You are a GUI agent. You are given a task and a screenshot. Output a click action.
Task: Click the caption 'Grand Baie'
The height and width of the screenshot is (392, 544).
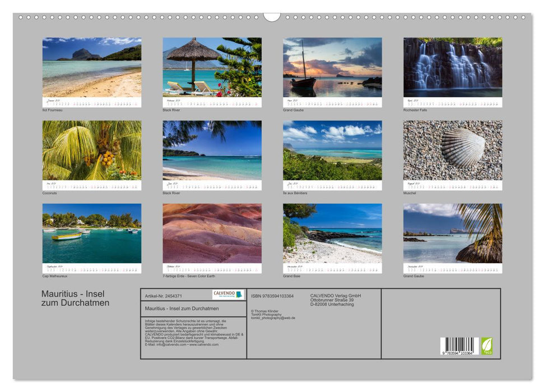click(x=291, y=276)
